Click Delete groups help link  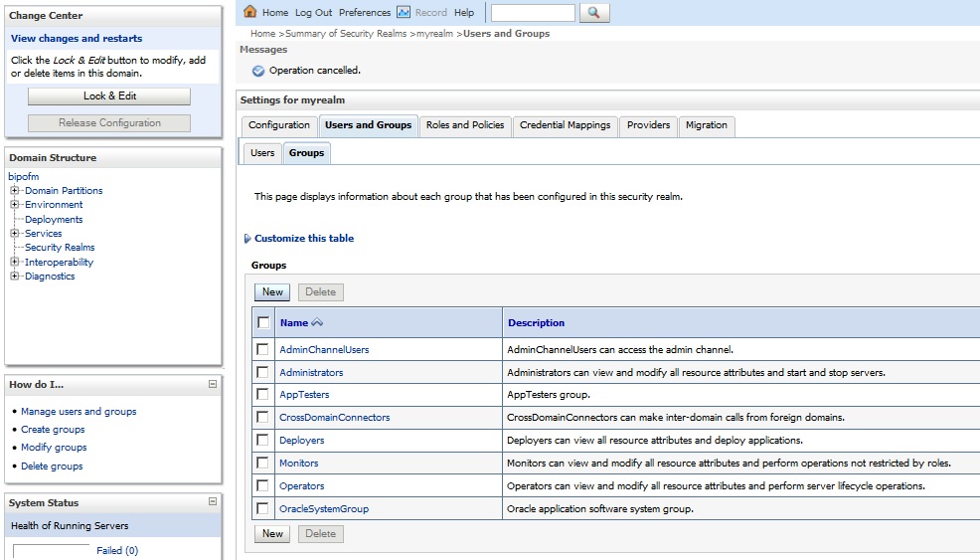tap(52, 467)
